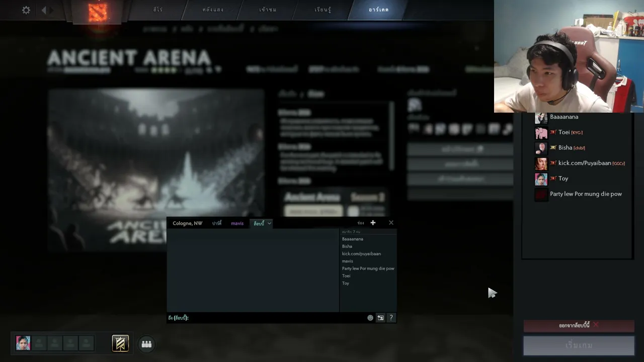Click Toei's avatar in the lobby panel
The image size is (644, 362).
click(x=541, y=133)
